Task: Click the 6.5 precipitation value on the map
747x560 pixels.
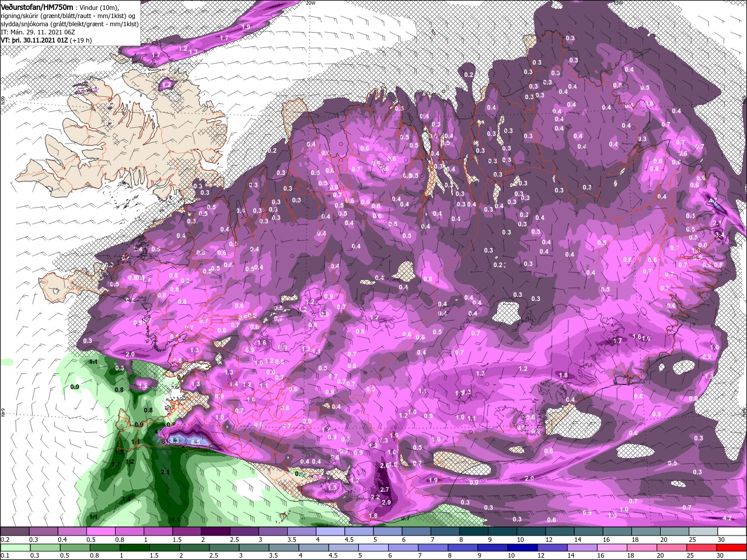Action: pyautogui.click(x=196, y=442)
